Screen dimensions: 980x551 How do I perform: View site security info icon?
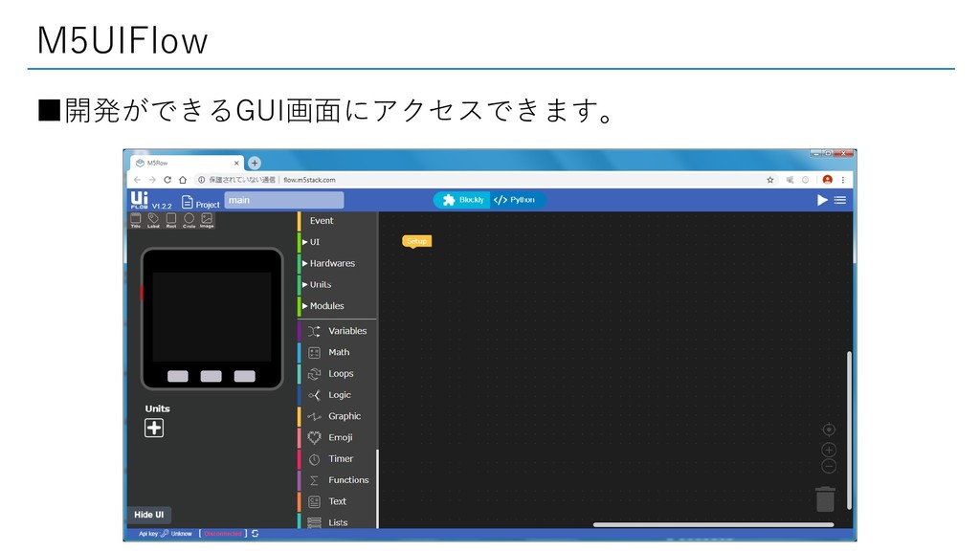point(201,179)
